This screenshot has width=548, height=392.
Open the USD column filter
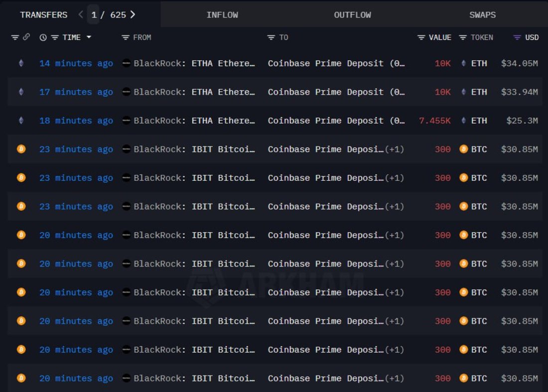click(517, 37)
